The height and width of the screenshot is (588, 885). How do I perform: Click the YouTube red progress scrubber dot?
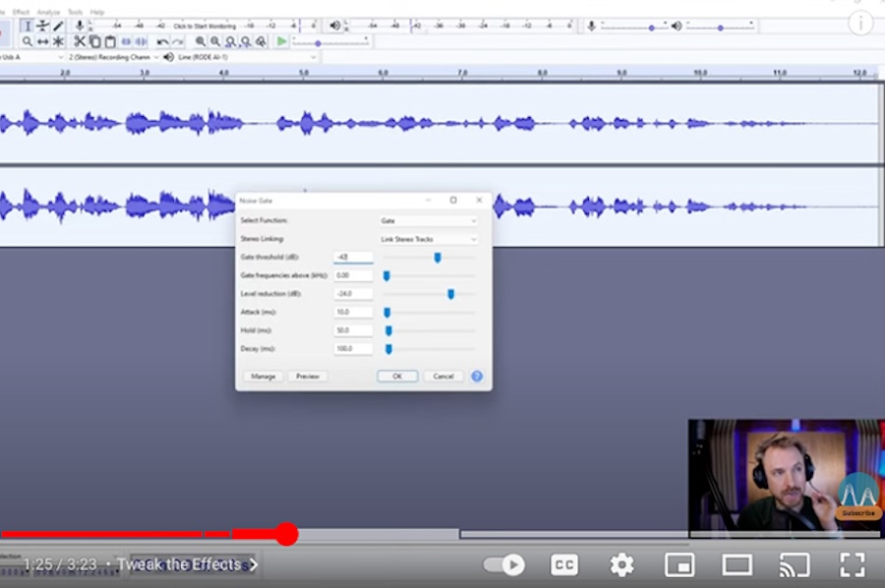coord(286,533)
